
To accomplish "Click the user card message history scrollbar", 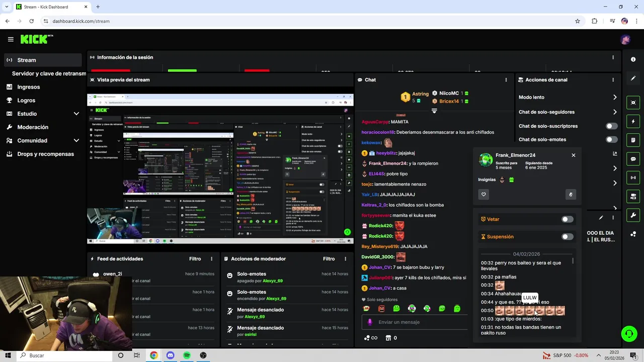I will point(573,261).
